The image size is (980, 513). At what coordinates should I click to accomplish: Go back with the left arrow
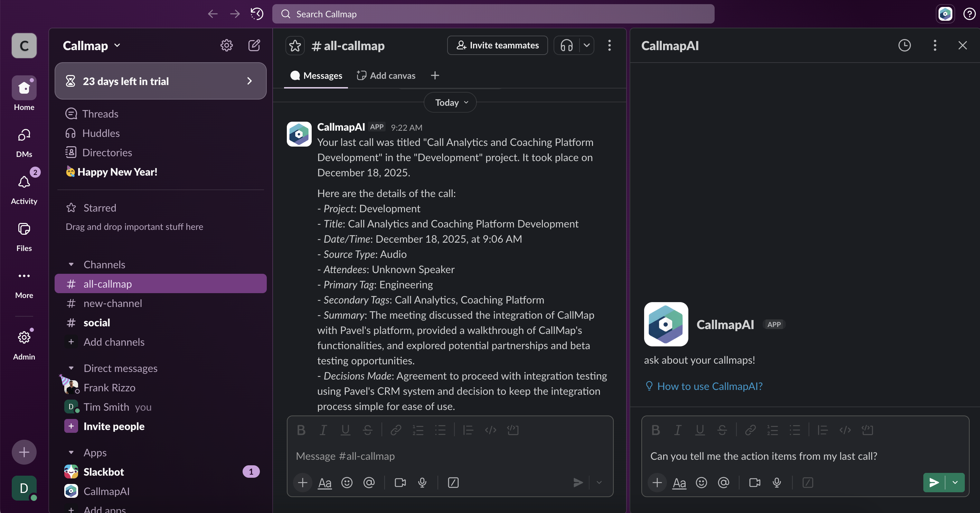pos(213,14)
